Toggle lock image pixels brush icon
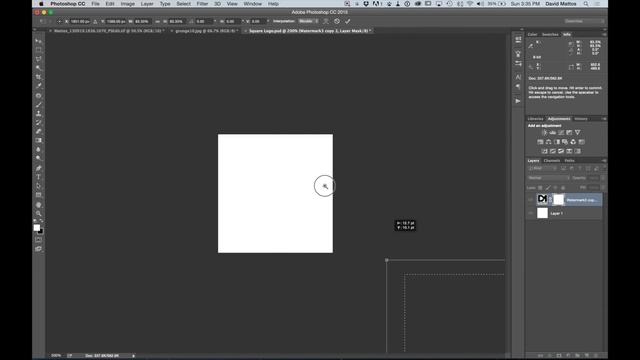The image size is (640, 360). tap(548, 188)
